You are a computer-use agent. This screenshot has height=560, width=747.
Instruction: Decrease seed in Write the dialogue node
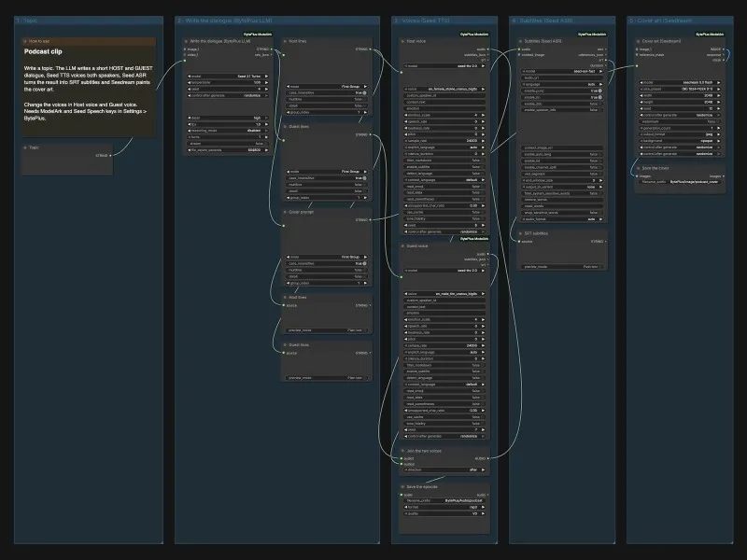190,89
